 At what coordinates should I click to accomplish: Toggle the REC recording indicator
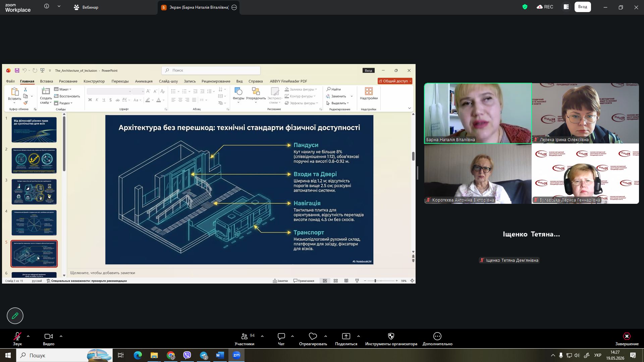click(x=545, y=7)
